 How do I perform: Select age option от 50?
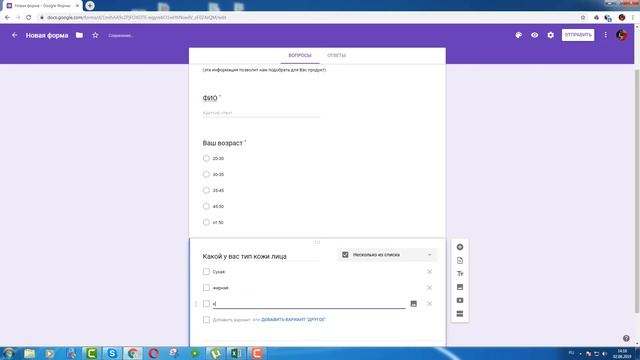click(206, 222)
